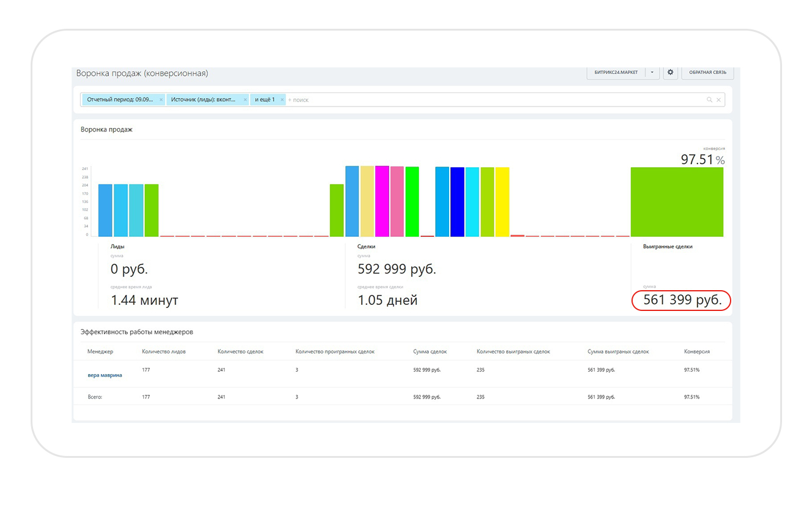The width and height of the screenshot is (812, 505).
Task: Click the large green won deals bar
Action: 677,202
